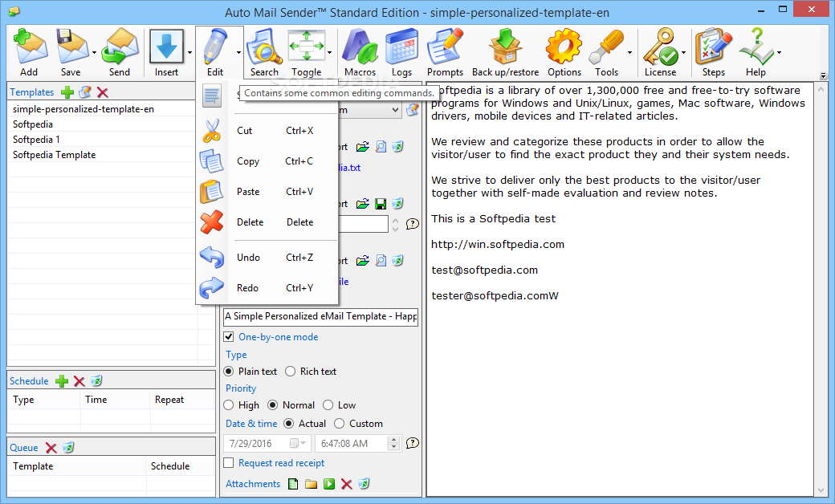The image size is (835, 504).
Task: Open the date picker calendar dropdown
Action: coord(298,443)
